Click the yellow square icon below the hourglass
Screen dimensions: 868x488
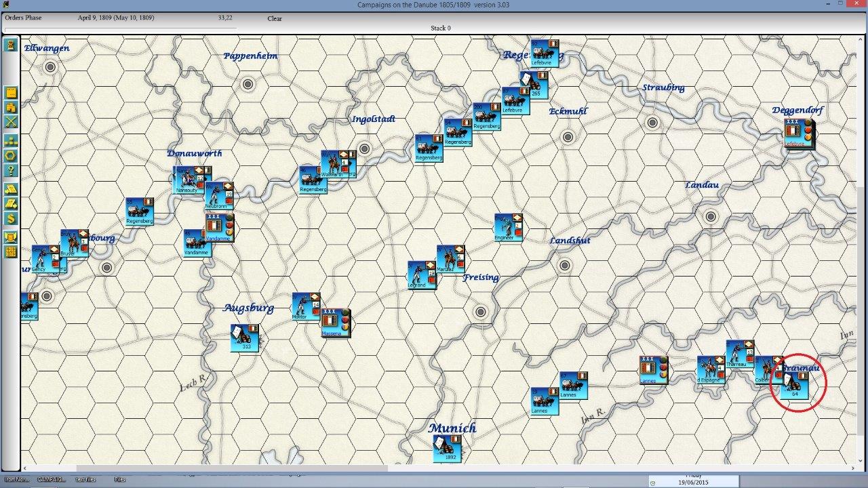click(10, 93)
